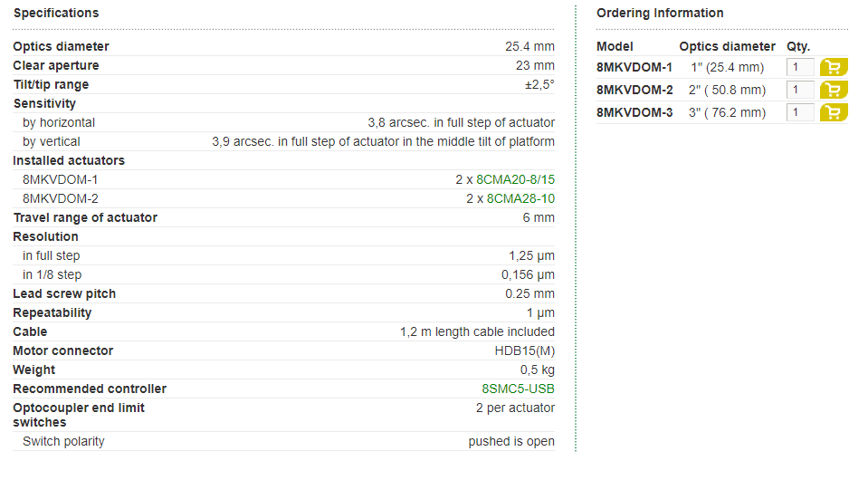Image resolution: width=868 pixels, height=480 pixels.
Task: Click the Motor connector HDB15(M) value
Action: point(524,351)
